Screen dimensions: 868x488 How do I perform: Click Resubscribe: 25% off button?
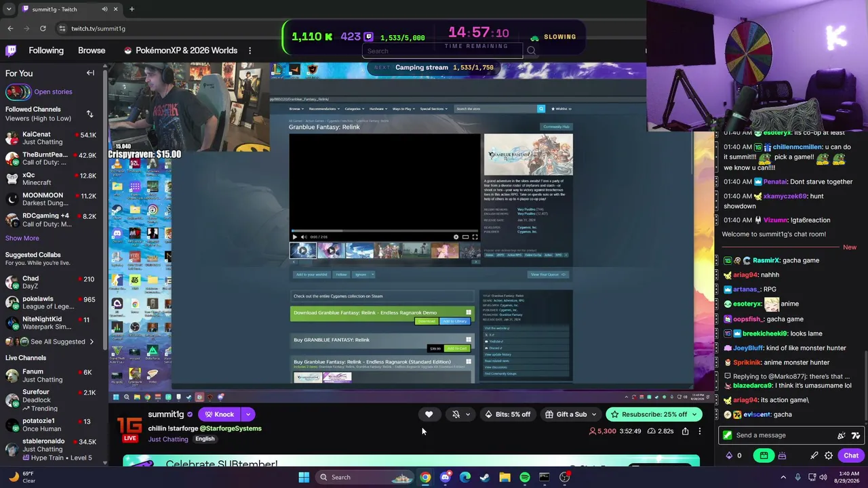[654, 414]
